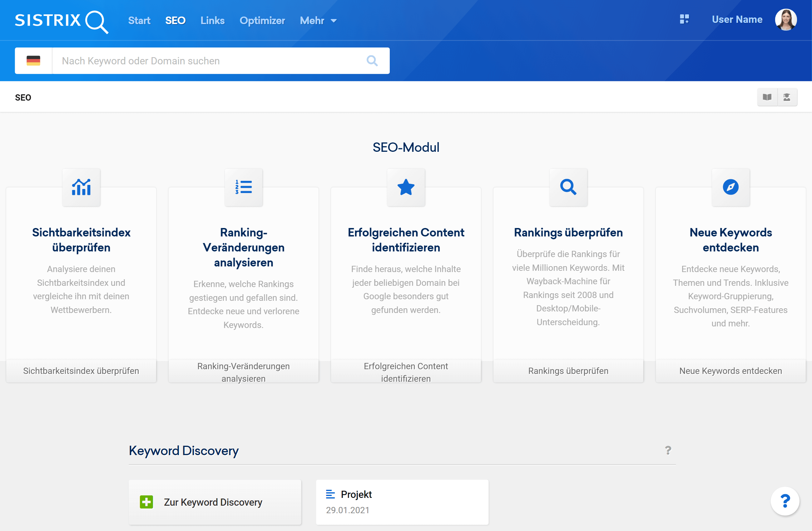Open the Projekt 29.01.2021 card
The image size is (812, 531).
pyautogui.click(x=402, y=502)
